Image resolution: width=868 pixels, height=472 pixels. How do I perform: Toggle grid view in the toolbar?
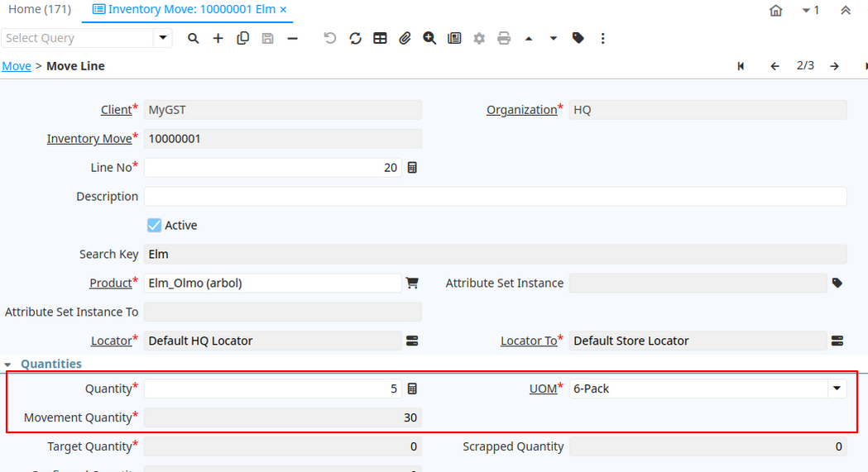pos(380,38)
